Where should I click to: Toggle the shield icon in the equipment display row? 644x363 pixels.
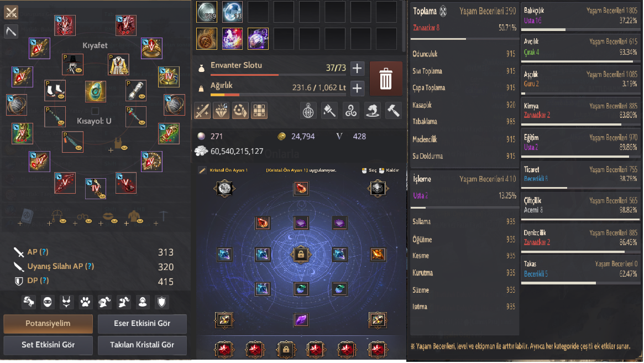click(x=161, y=302)
